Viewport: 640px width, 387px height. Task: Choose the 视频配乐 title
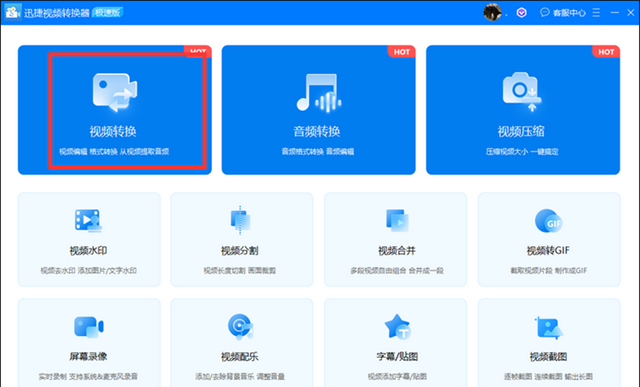coord(240,356)
